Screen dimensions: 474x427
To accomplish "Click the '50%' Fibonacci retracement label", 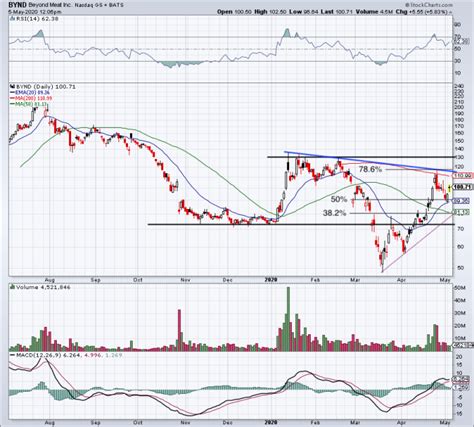I will 339,199.
